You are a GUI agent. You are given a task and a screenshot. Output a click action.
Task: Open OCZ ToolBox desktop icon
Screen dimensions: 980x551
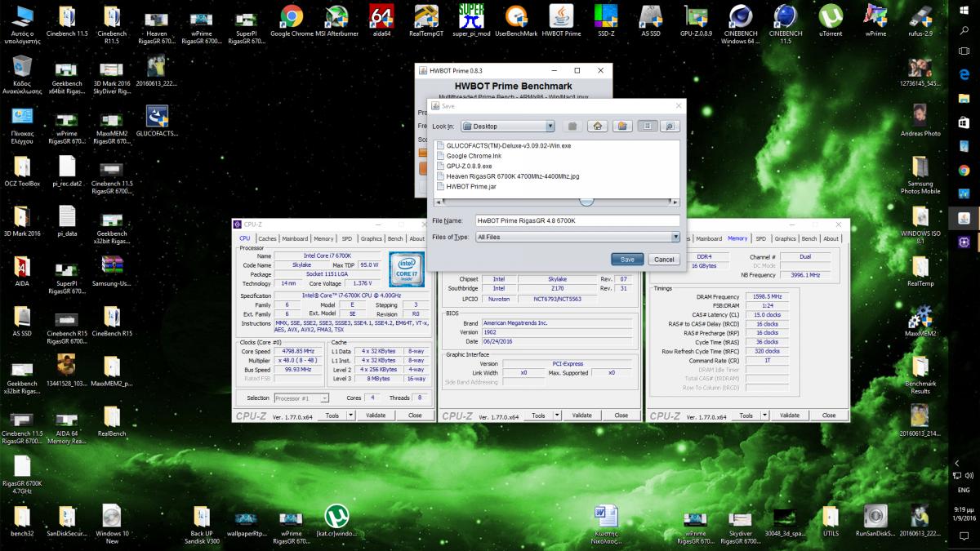[x=21, y=171]
